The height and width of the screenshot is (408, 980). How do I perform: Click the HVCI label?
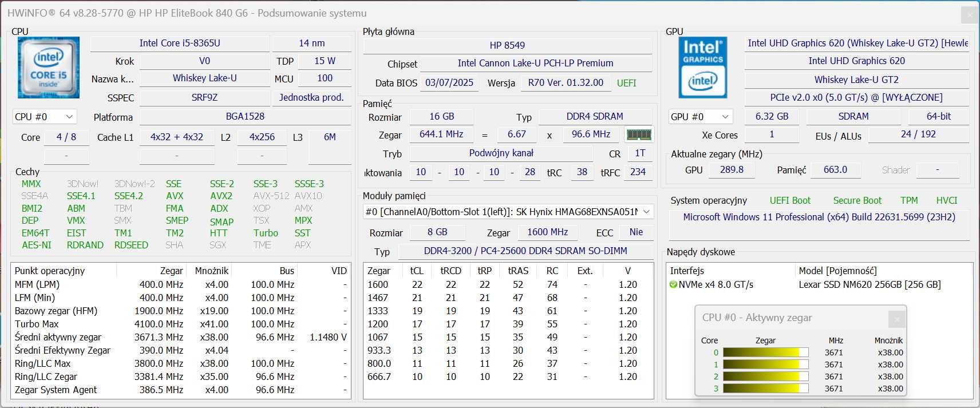(947, 201)
